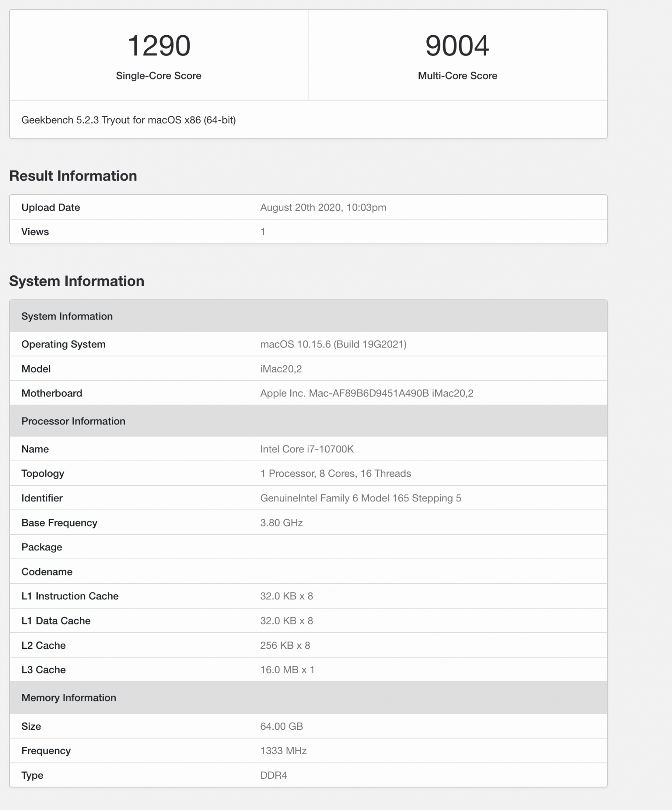Image resolution: width=672 pixels, height=810 pixels.
Task: Click the Single-Core Score label
Action: [x=159, y=76]
